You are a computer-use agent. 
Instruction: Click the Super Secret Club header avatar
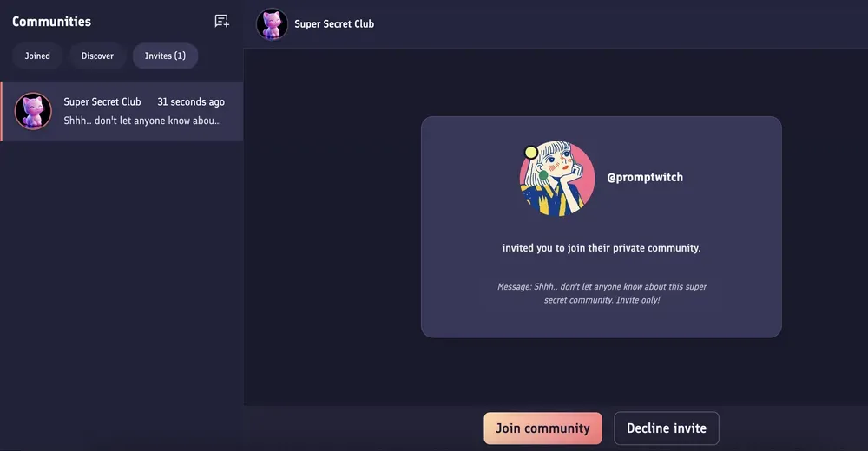[272, 24]
